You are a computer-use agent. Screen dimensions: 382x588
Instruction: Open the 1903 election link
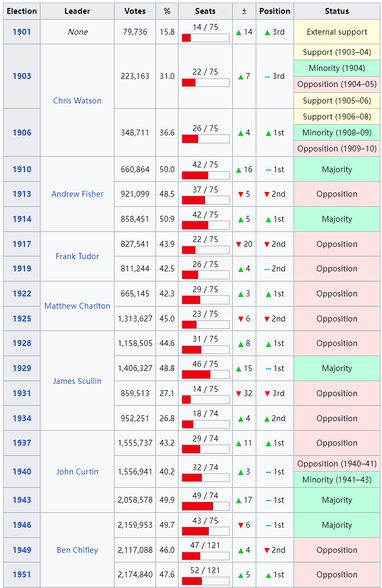point(22,76)
